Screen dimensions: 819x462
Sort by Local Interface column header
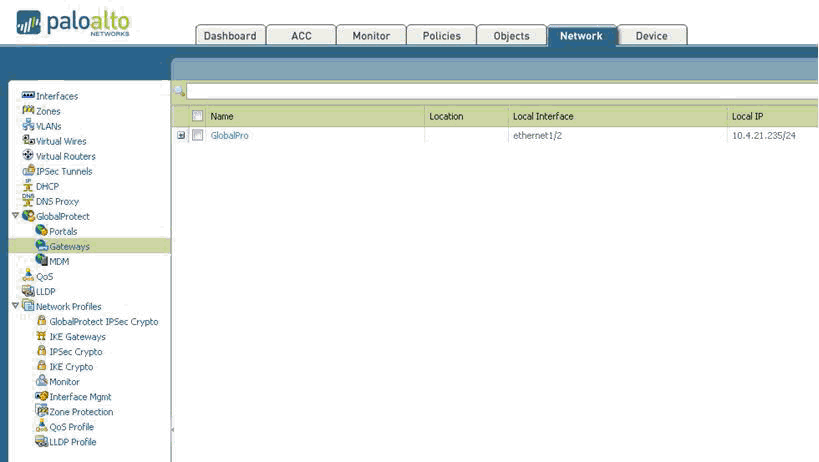543,116
